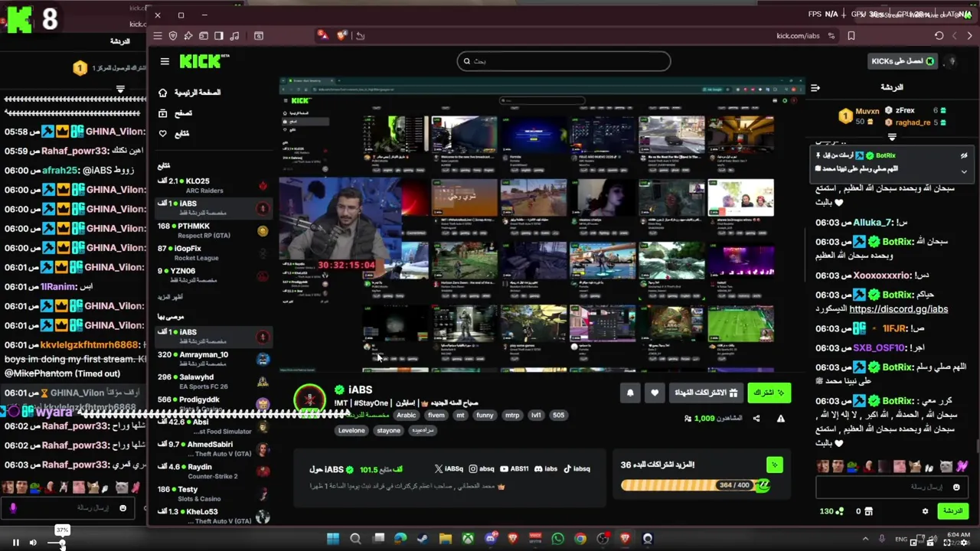Open the Prodigyddk recommended channel

(x=213, y=403)
